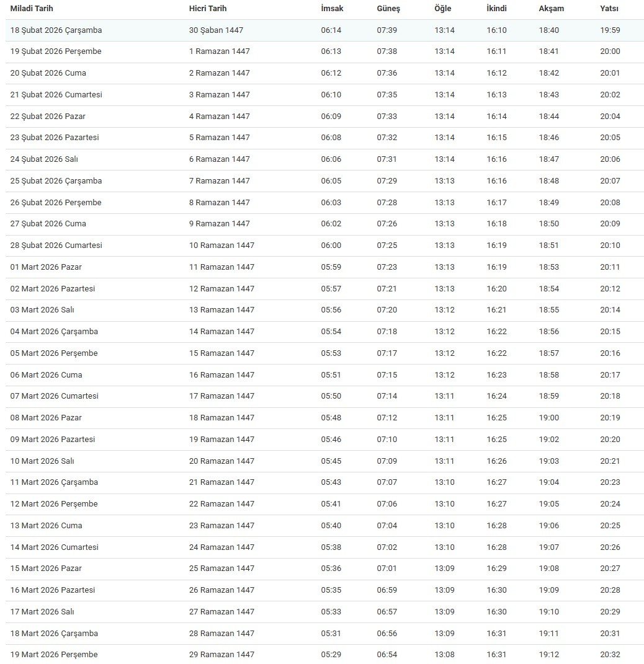Viewport: 644px width, 664px height.
Task: Select the 01 Mart 2026 Pazar date
Action: [46, 267]
